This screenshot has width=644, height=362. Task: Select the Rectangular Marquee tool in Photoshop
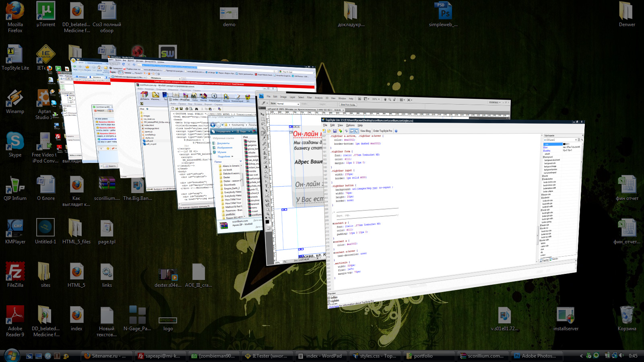click(x=263, y=119)
